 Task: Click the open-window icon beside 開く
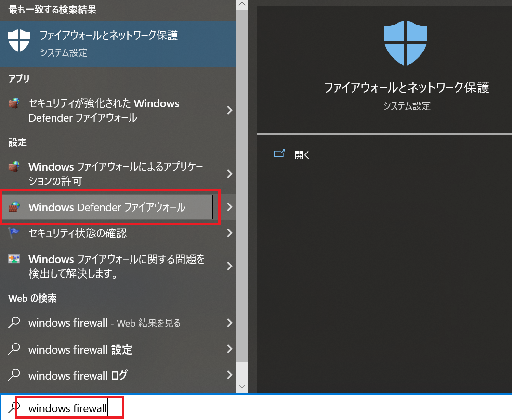pos(279,153)
